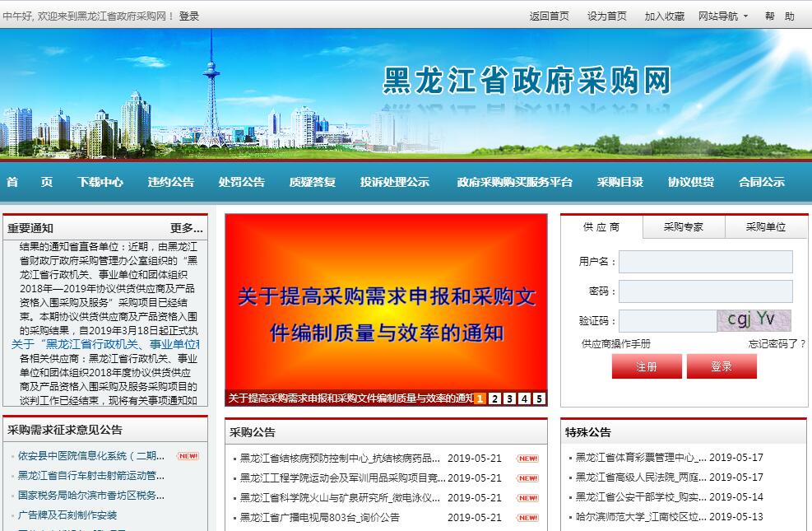The height and width of the screenshot is (531, 812).
Task: Click the 加入收藏 link
Action: coord(664,16)
